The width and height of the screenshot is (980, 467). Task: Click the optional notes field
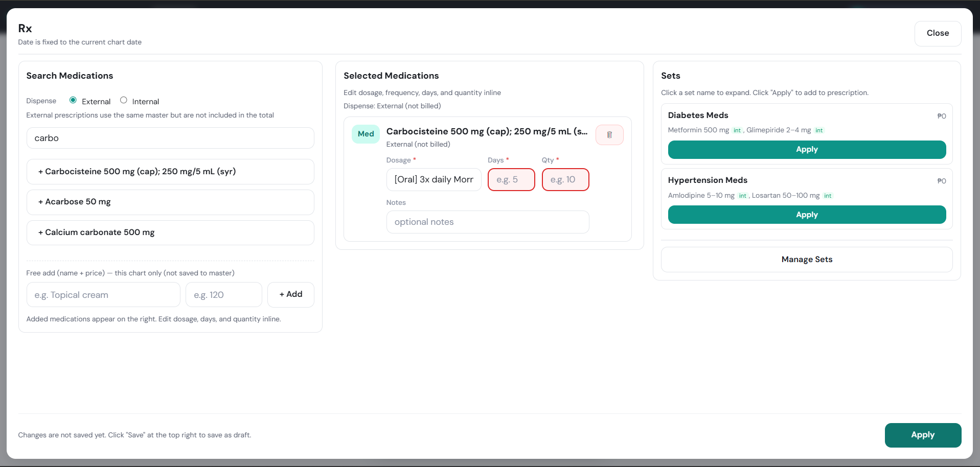click(487, 222)
